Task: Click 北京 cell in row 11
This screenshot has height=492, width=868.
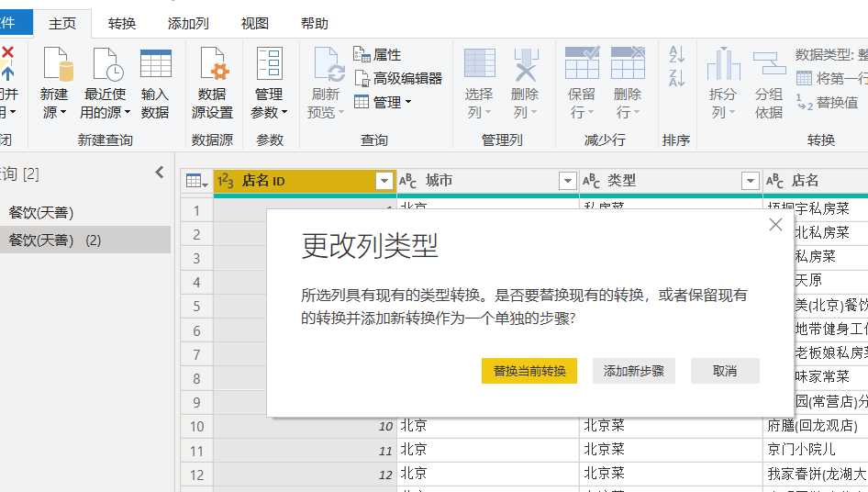Action: coord(488,450)
